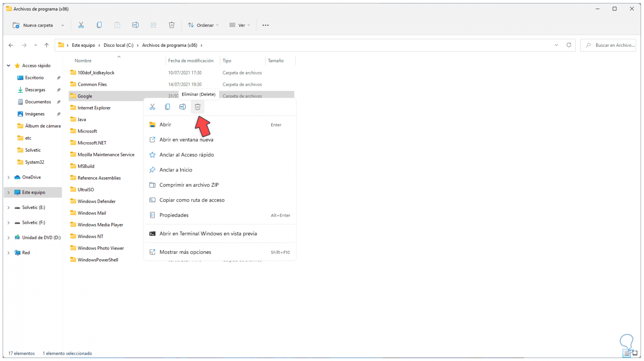The width and height of the screenshot is (644, 361).
Task: Select the Common Files folder
Action: coord(92,85)
